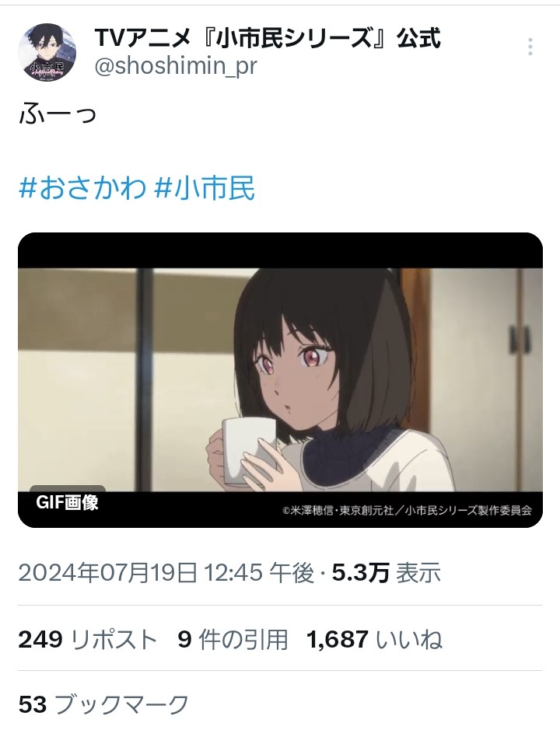Open the shoshimin_pr profile avatar
Screen dimensions: 560x730
47,51
